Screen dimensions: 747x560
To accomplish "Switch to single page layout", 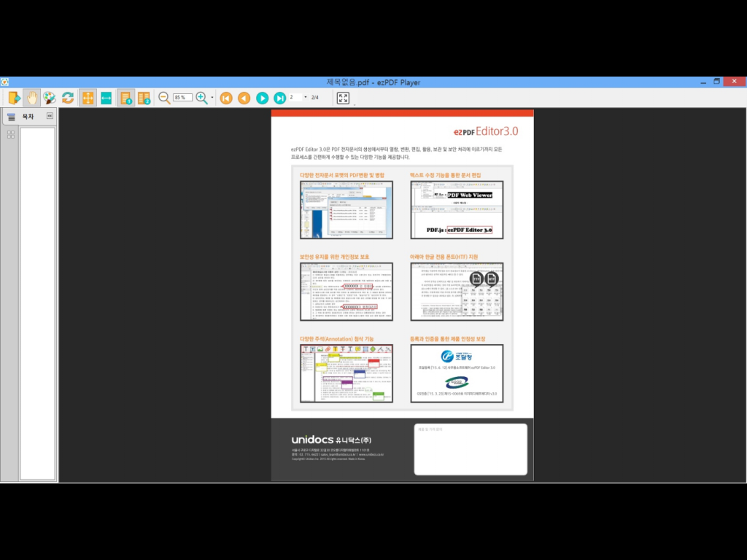I will pyautogui.click(x=125, y=98).
